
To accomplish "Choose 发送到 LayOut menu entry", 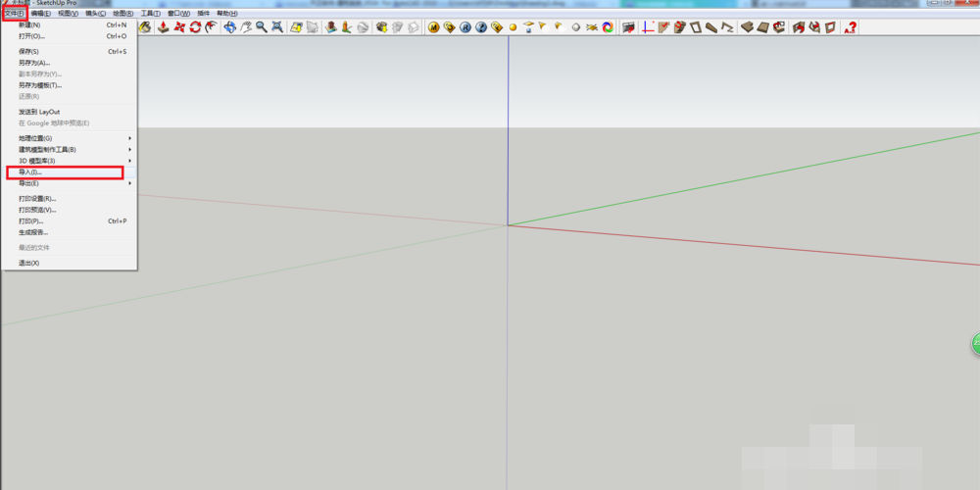I will click(70, 112).
